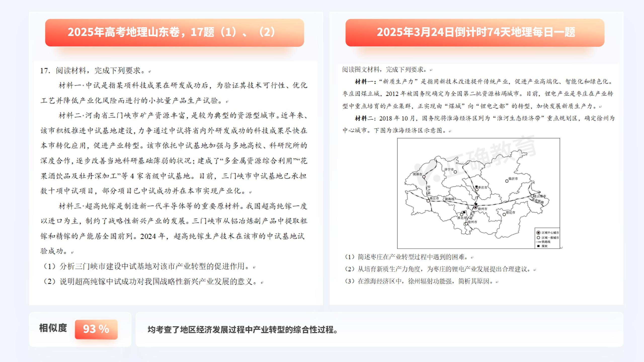Click the line 17. 阅读材料，完成下列要求
Viewport: 644px width, 362px height.
click(x=95, y=71)
